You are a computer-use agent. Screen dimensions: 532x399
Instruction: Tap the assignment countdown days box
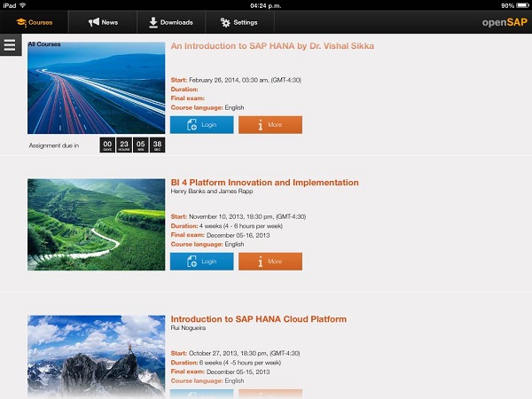107,145
